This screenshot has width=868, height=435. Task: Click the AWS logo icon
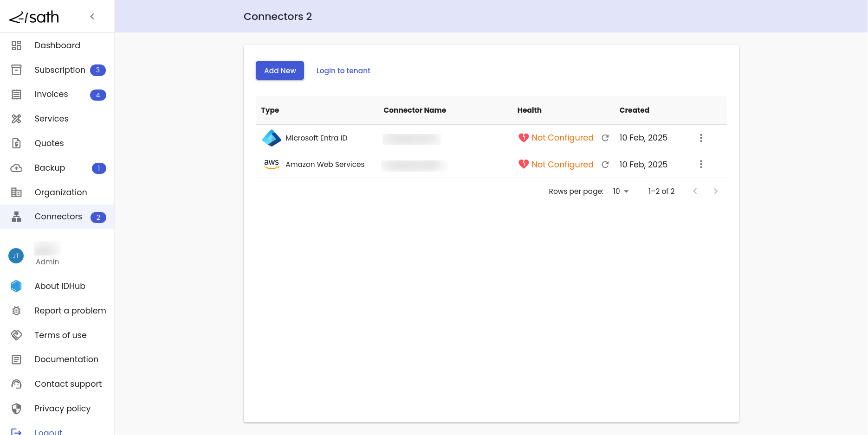(x=272, y=164)
